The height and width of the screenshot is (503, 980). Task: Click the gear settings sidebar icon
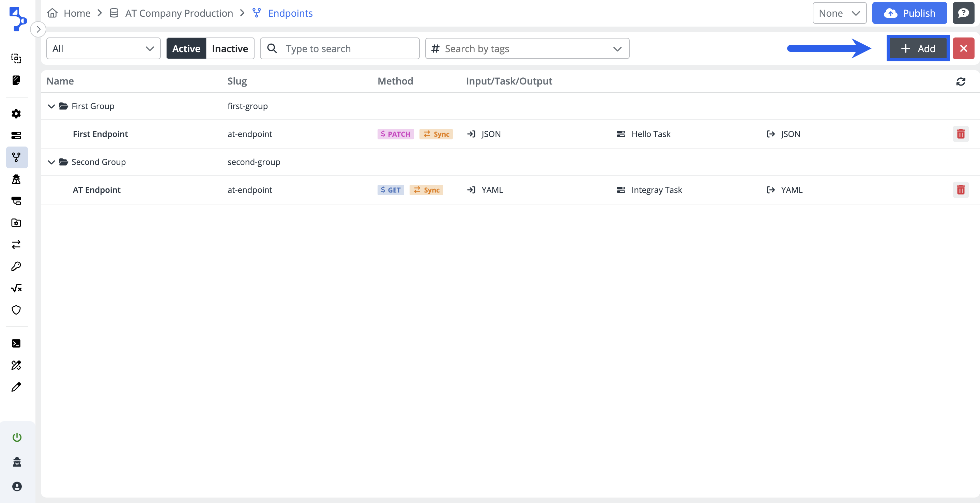[16, 113]
